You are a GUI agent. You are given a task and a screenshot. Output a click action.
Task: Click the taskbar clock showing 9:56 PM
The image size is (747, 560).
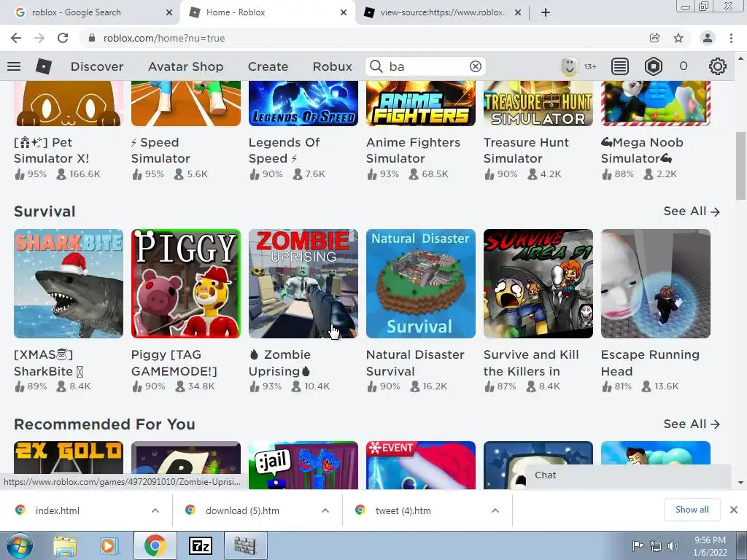710,545
